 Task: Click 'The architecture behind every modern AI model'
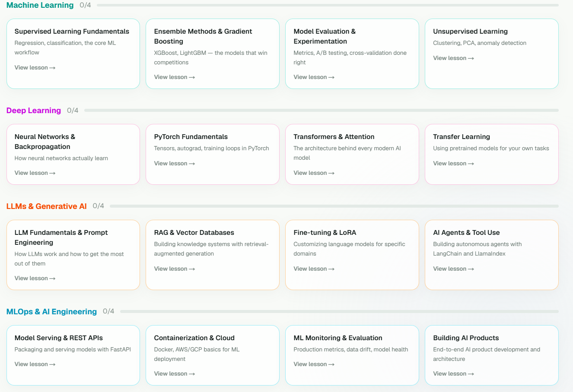[x=347, y=153]
